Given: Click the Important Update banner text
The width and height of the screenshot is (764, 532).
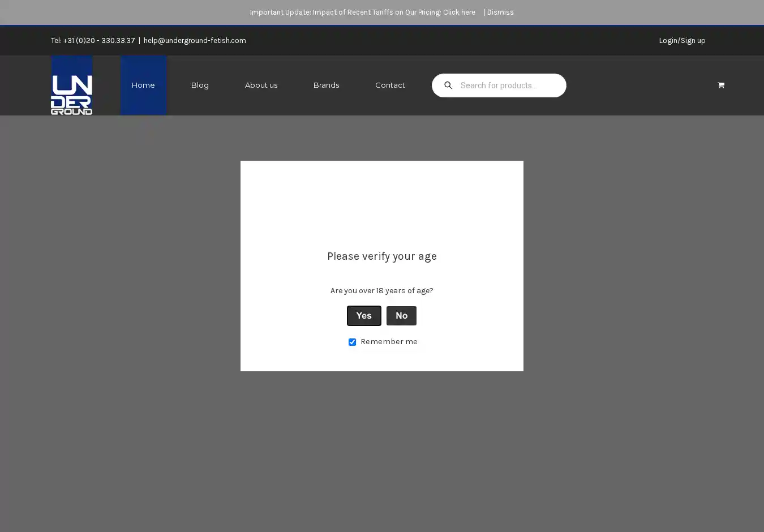Looking at the screenshot, I should point(345,12).
